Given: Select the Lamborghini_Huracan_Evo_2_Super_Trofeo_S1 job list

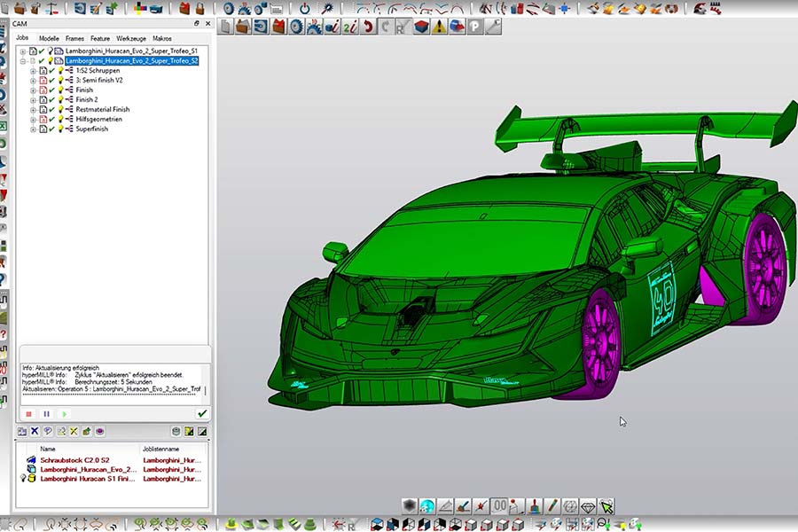Looking at the screenshot, I should point(131,51).
